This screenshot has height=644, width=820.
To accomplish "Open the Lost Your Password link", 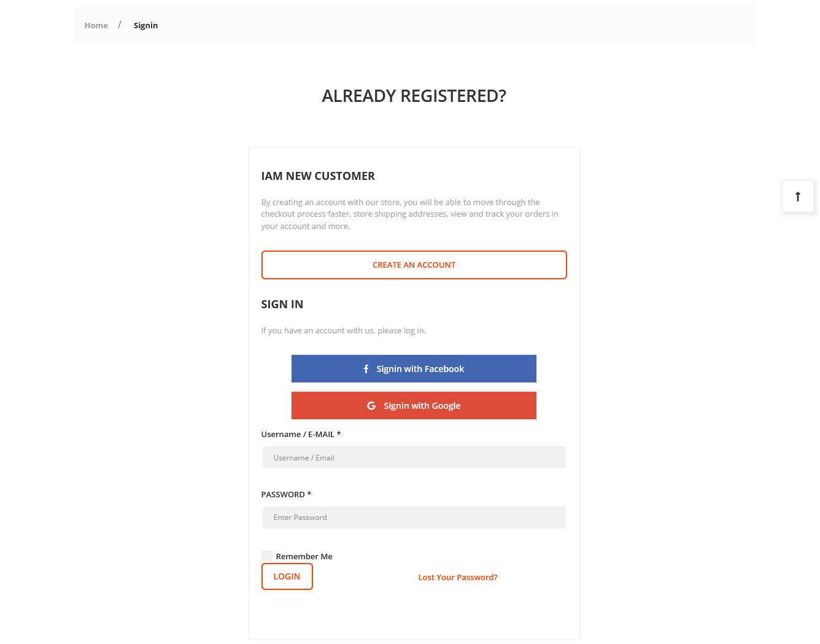I will pos(458,578).
